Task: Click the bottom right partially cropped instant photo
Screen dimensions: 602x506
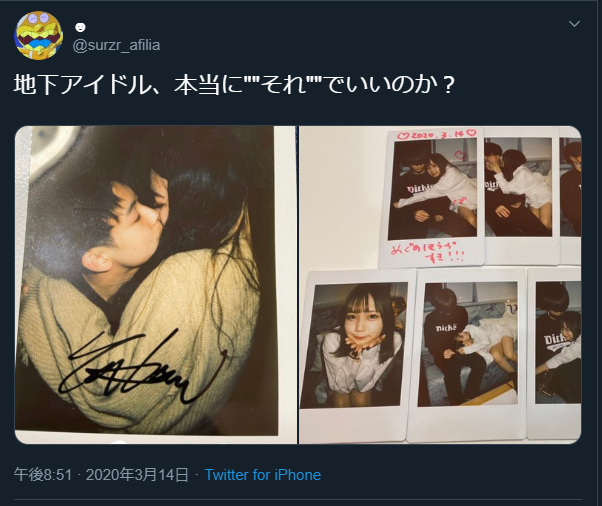Action: [x=555, y=352]
